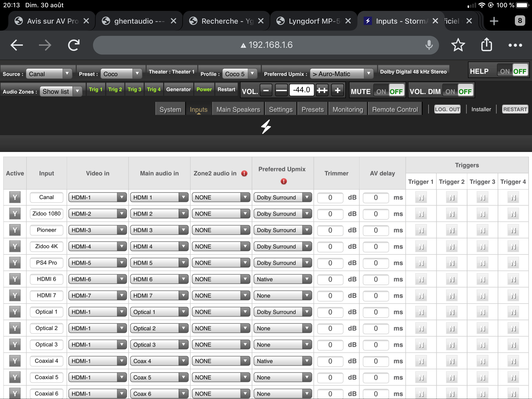
Task: Open Preferred Upmix dropdown for Coaxial 4 row
Action: point(283,361)
